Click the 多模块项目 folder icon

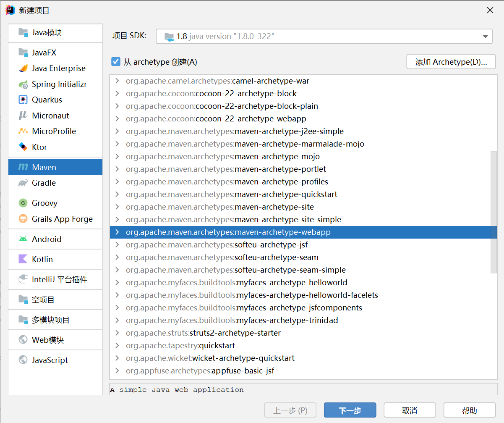[23, 320]
